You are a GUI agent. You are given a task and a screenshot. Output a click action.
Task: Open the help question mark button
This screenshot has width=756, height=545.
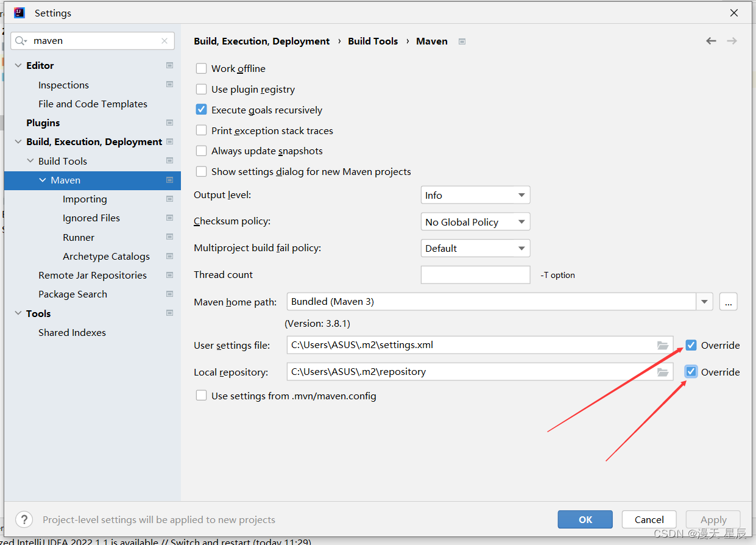tap(24, 519)
